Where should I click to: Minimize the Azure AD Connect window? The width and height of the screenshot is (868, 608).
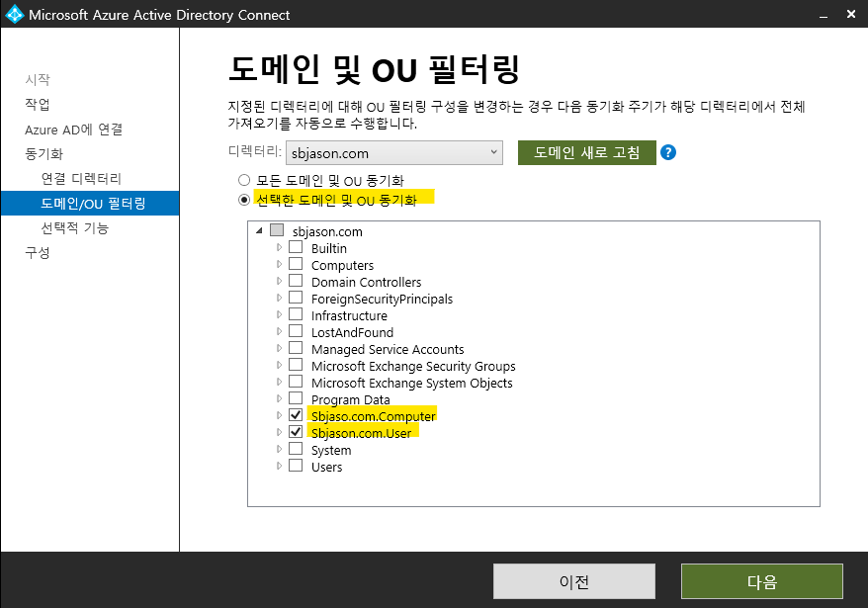click(x=824, y=15)
